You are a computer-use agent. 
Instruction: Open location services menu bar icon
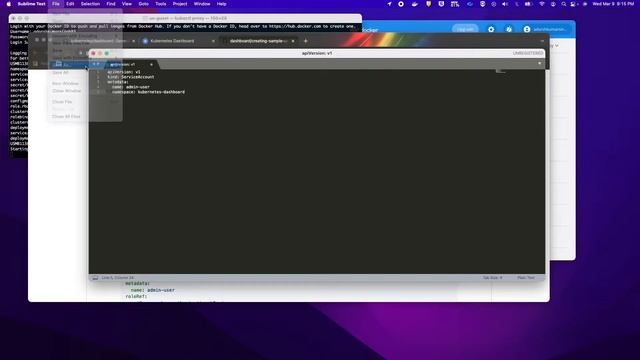pyautogui.click(x=389, y=4)
